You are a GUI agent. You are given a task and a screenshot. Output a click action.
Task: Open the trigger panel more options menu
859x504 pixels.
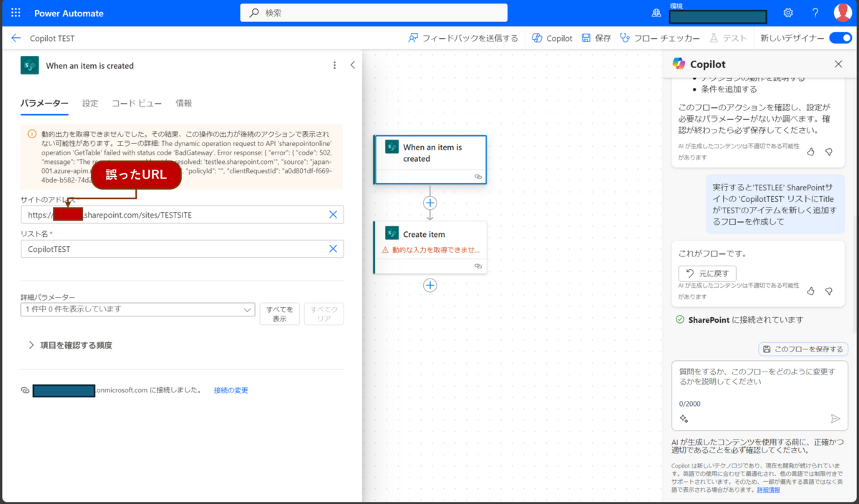point(334,65)
